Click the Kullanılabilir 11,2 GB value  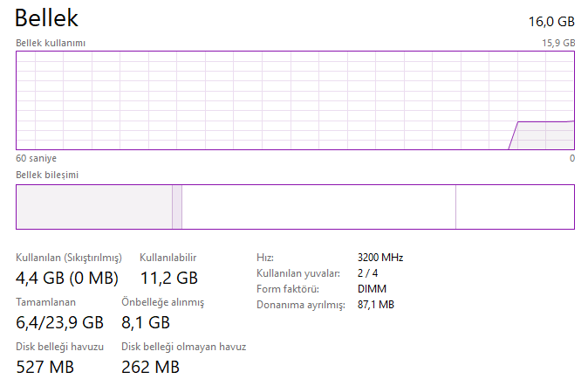pos(168,279)
